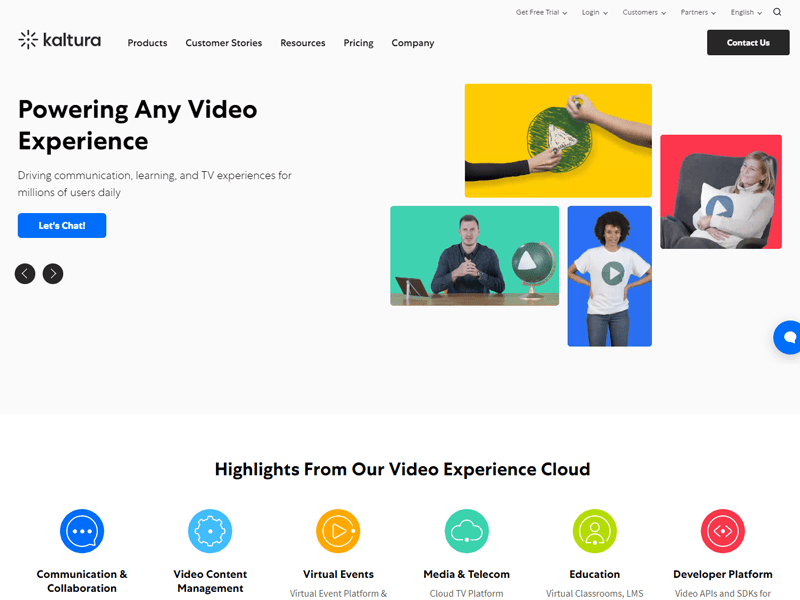
Task: Click the Let's Chat! button
Action: (62, 226)
